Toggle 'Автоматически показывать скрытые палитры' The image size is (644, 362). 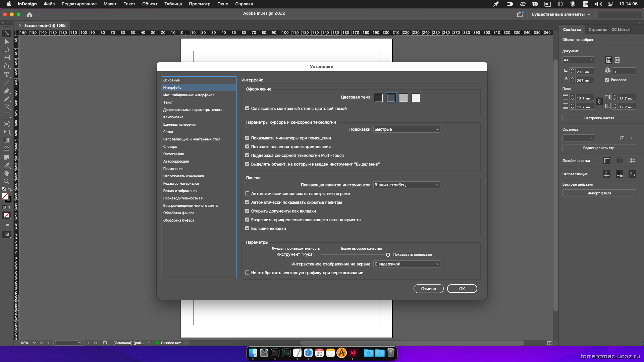247,202
